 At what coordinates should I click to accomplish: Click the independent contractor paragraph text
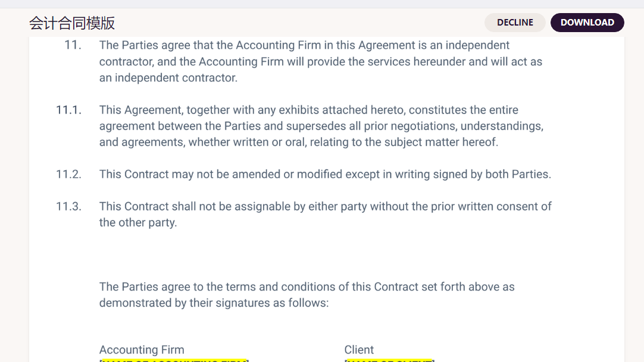(321, 61)
